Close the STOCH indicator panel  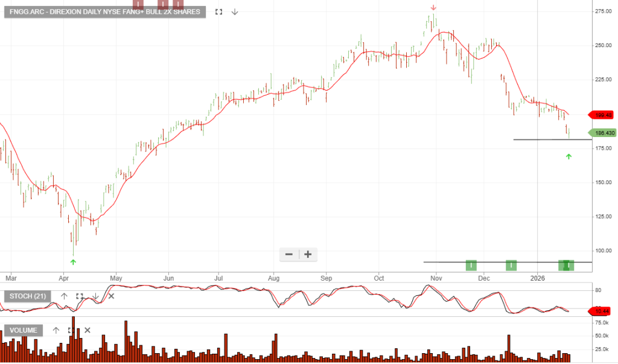(x=110, y=296)
